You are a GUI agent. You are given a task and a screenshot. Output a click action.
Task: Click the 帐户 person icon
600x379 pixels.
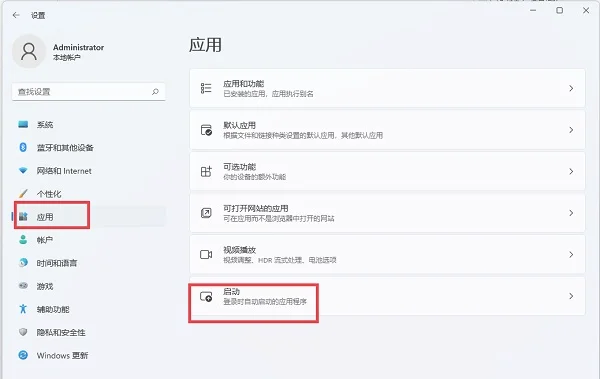tap(23, 240)
